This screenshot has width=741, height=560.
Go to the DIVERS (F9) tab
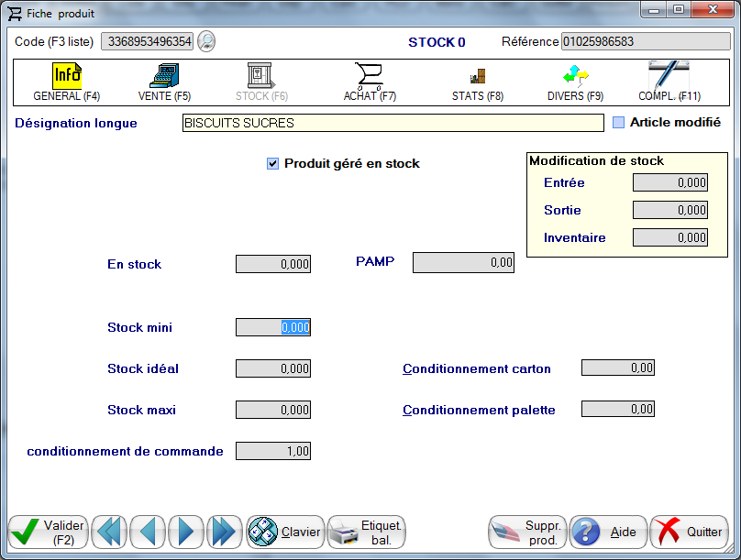pyautogui.click(x=575, y=82)
